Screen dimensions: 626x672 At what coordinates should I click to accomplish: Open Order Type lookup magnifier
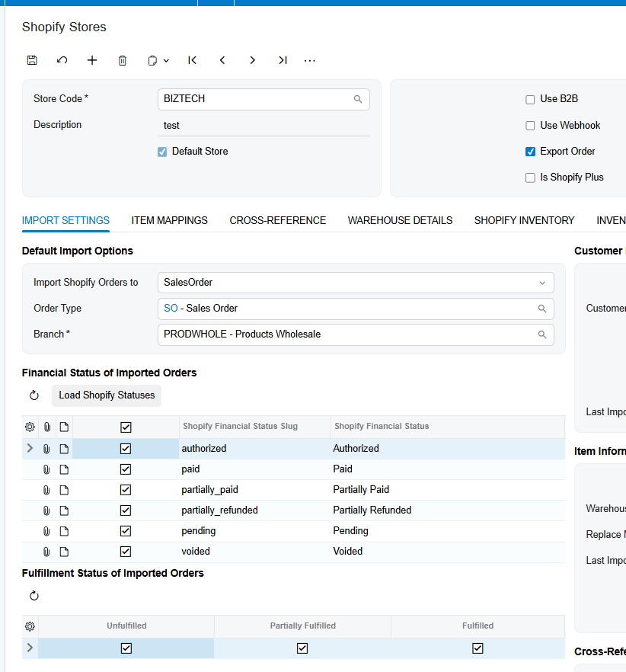pyautogui.click(x=542, y=309)
